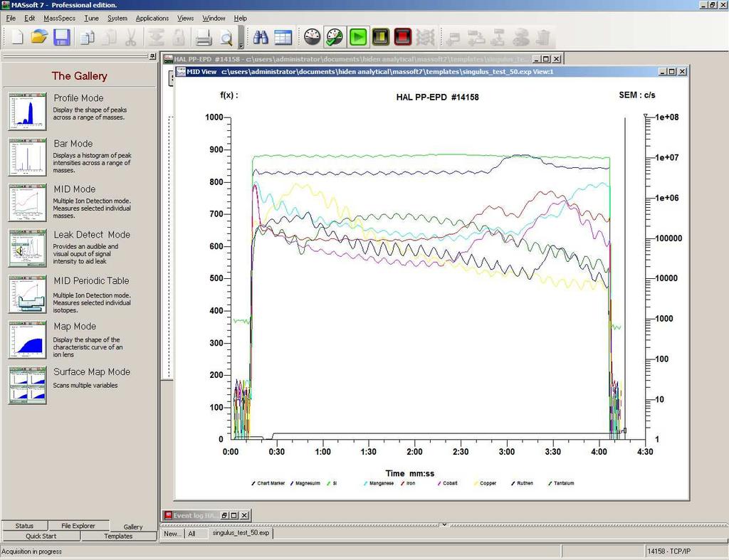Click the Magnesuim legend entry
This screenshot has height=560, width=729.
point(305,483)
